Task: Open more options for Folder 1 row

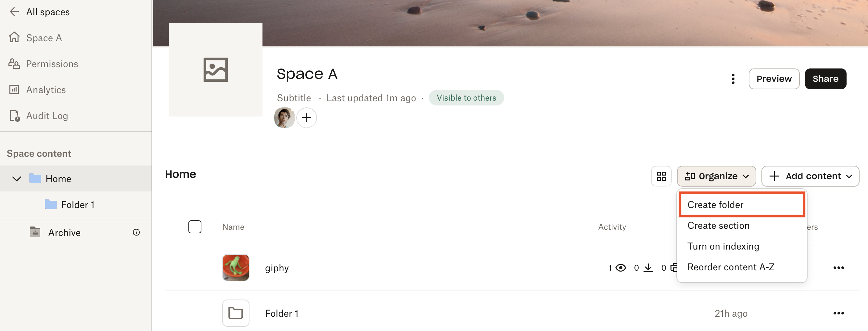Action: 838,313
